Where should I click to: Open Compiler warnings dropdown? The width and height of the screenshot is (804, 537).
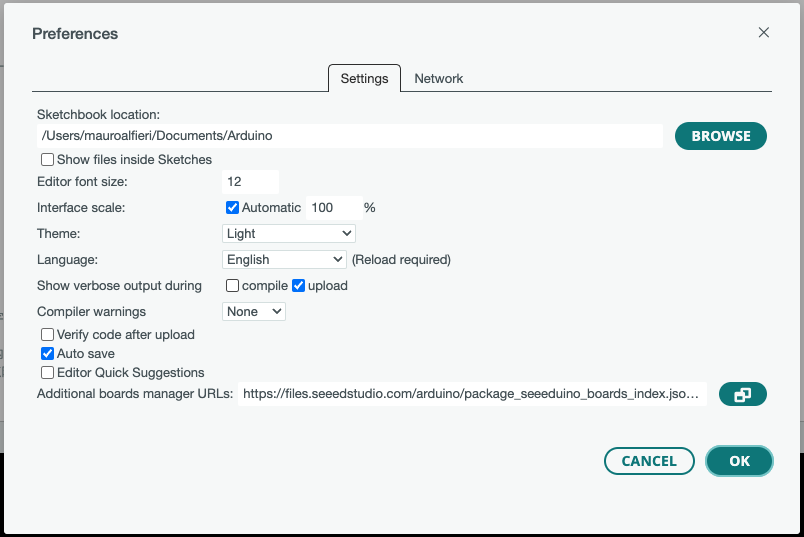point(254,312)
